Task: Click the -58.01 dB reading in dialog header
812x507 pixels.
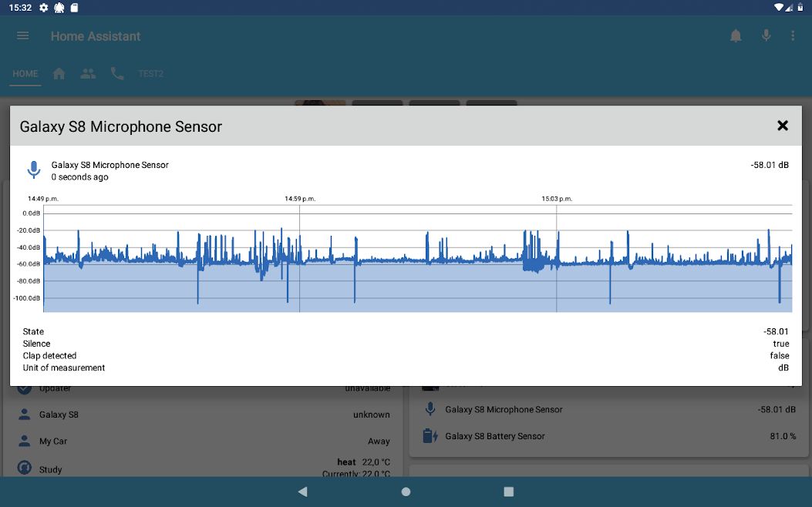Action: tap(770, 165)
